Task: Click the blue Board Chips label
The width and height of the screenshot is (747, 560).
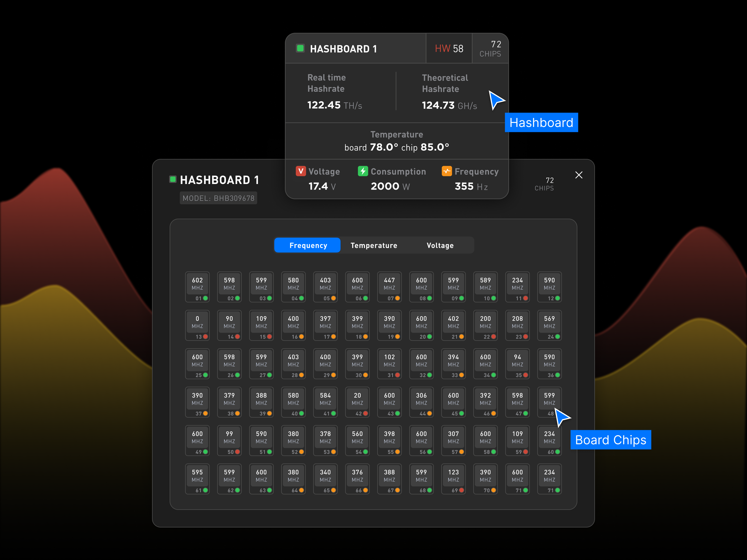Action: click(x=611, y=440)
